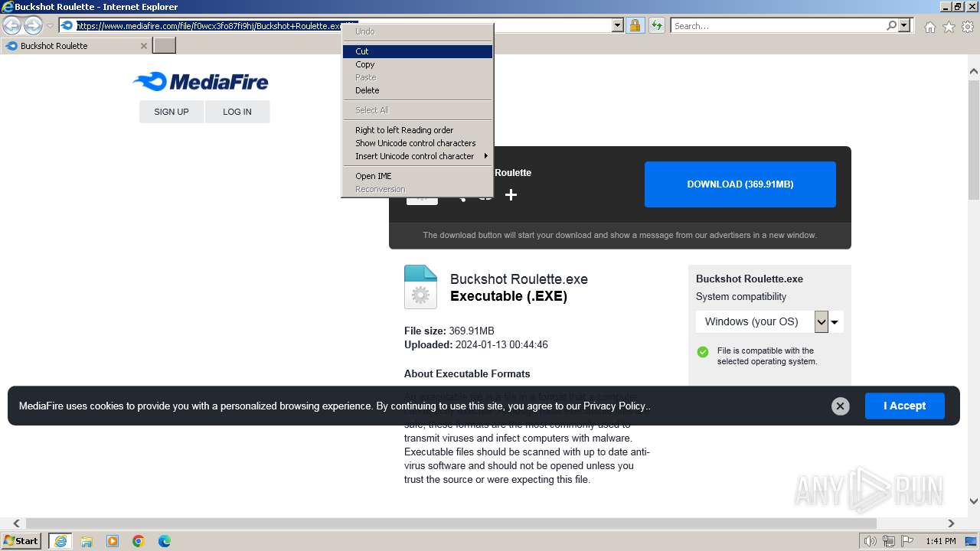The width and height of the screenshot is (980, 551).
Task: Click the File size 369.91MB text
Action: click(x=449, y=331)
